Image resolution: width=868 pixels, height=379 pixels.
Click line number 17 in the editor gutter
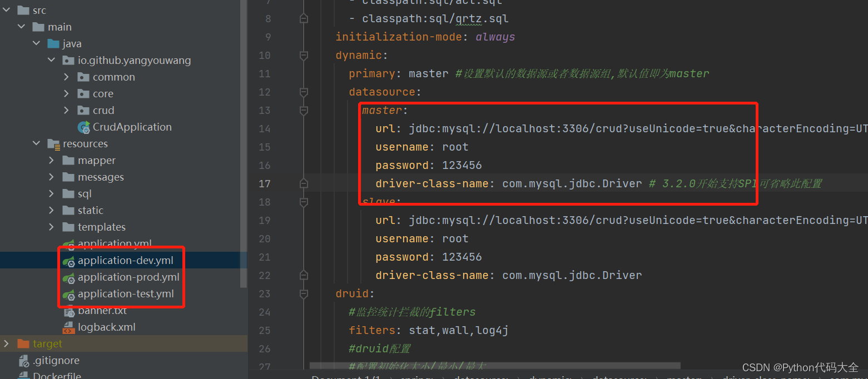[264, 183]
